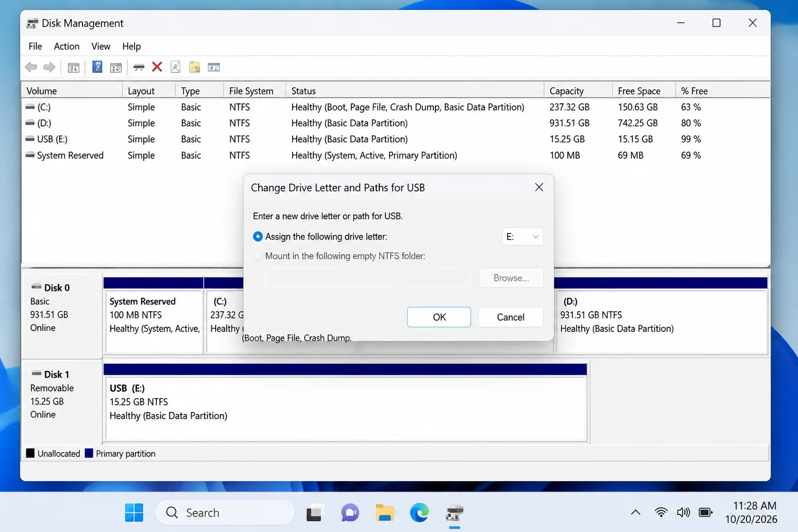The height and width of the screenshot is (532, 798).
Task: Open File Explorer from the taskbar
Action: click(385, 513)
